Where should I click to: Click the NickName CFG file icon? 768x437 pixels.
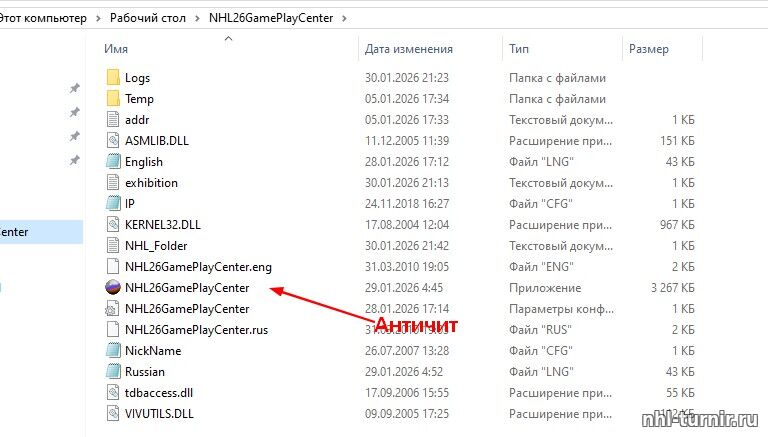pyautogui.click(x=112, y=351)
